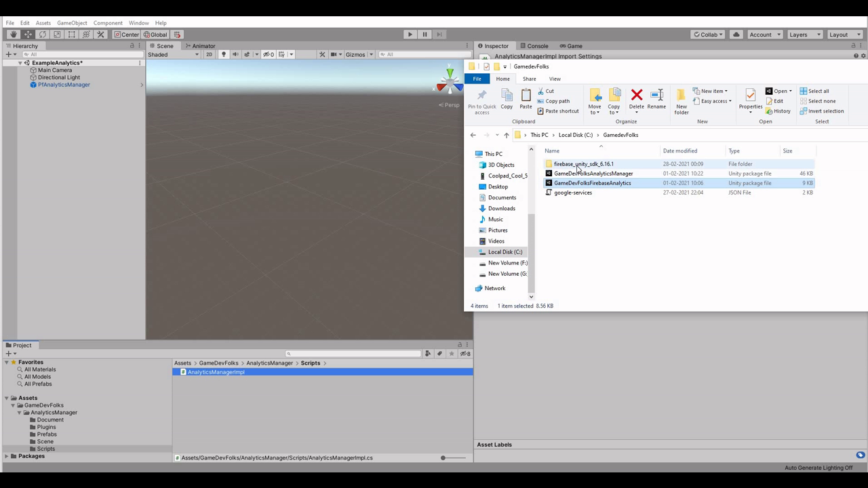Switch to the Console tab
Image resolution: width=868 pixels, height=488 pixels.
(x=533, y=46)
